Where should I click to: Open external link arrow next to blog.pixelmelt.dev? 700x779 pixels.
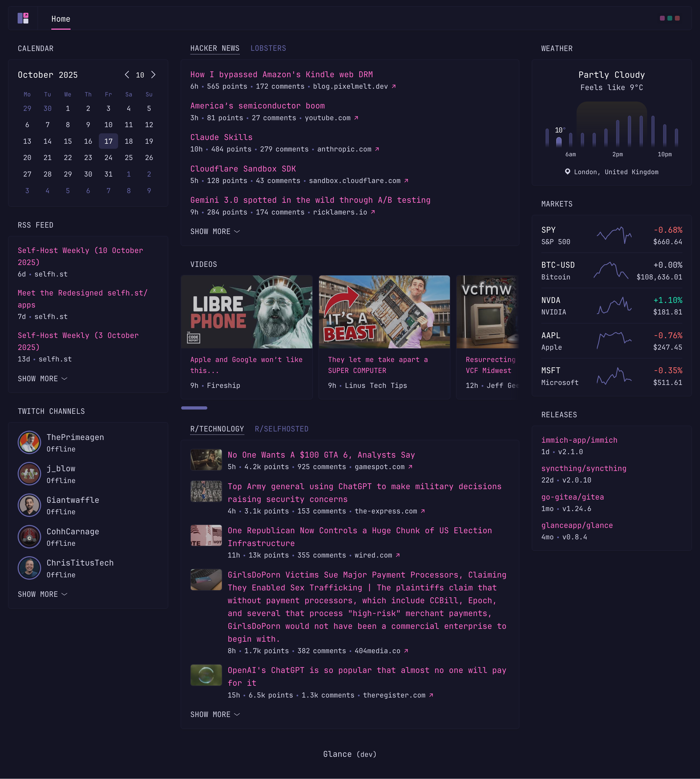(x=394, y=87)
